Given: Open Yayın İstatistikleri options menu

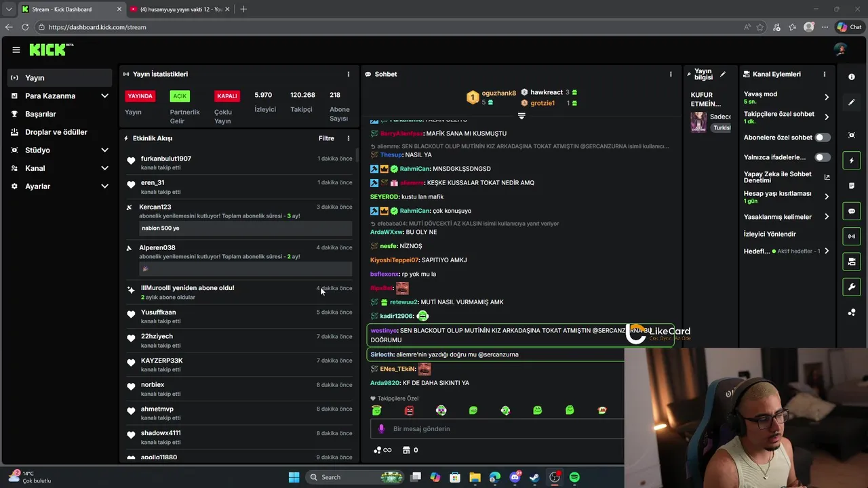Looking at the screenshot, I should (x=349, y=74).
